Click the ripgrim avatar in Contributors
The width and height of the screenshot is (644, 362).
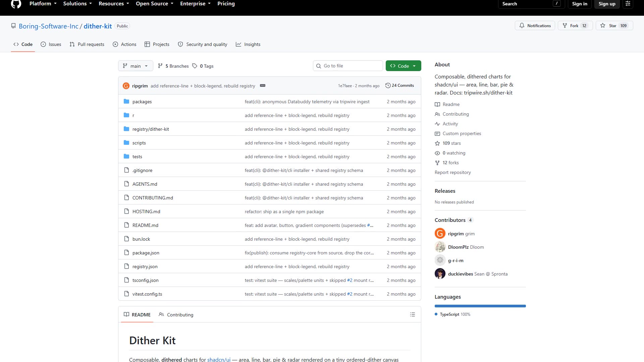click(440, 233)
